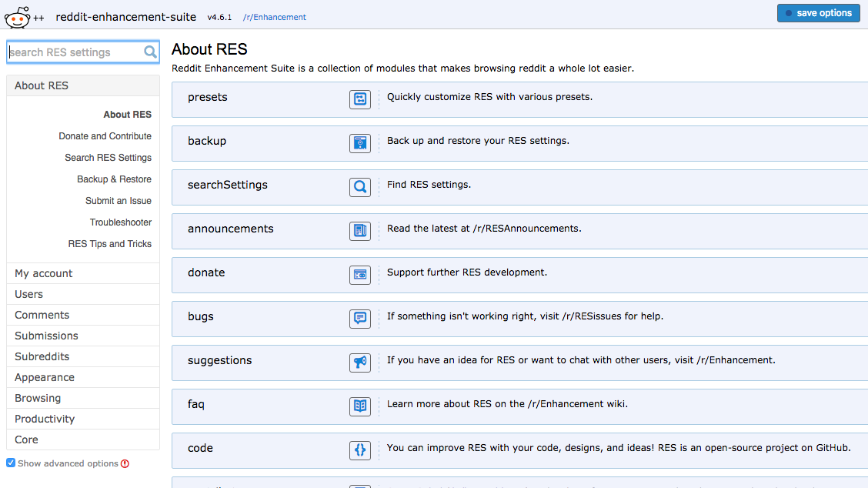Click the searchSettings magnifier icon
The image size is (868, 488).
pyautogui.click(x=360, y=187)
